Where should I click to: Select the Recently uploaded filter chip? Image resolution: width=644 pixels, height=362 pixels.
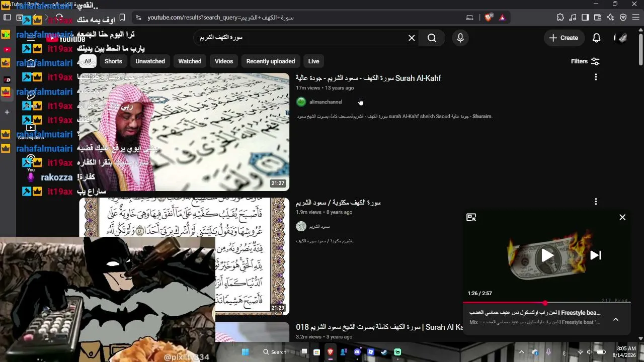[271, 61]
